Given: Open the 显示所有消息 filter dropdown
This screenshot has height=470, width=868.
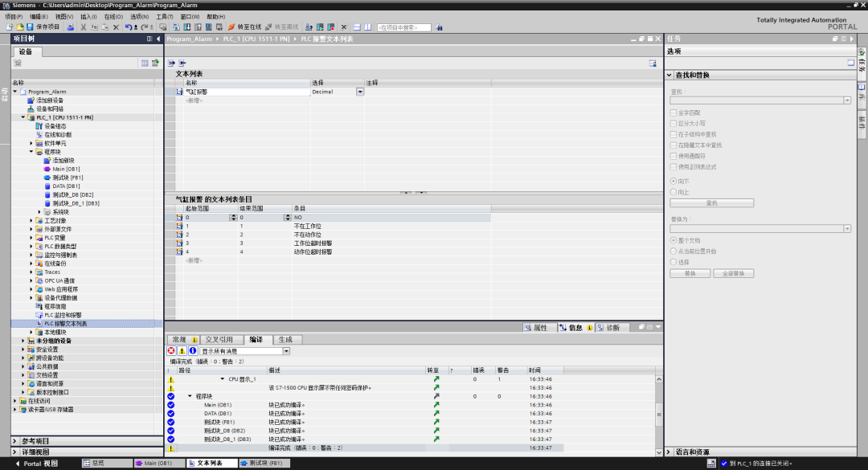Looking at the screenshot, I should point(286,351).
